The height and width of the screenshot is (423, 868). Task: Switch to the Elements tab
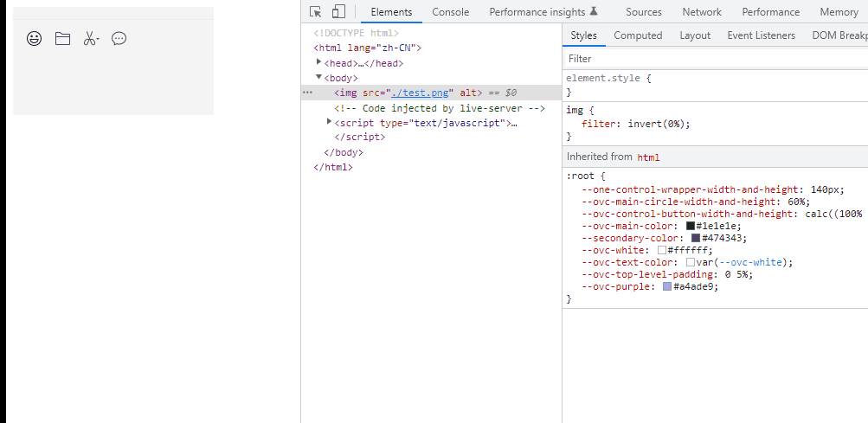pos(391,11)
